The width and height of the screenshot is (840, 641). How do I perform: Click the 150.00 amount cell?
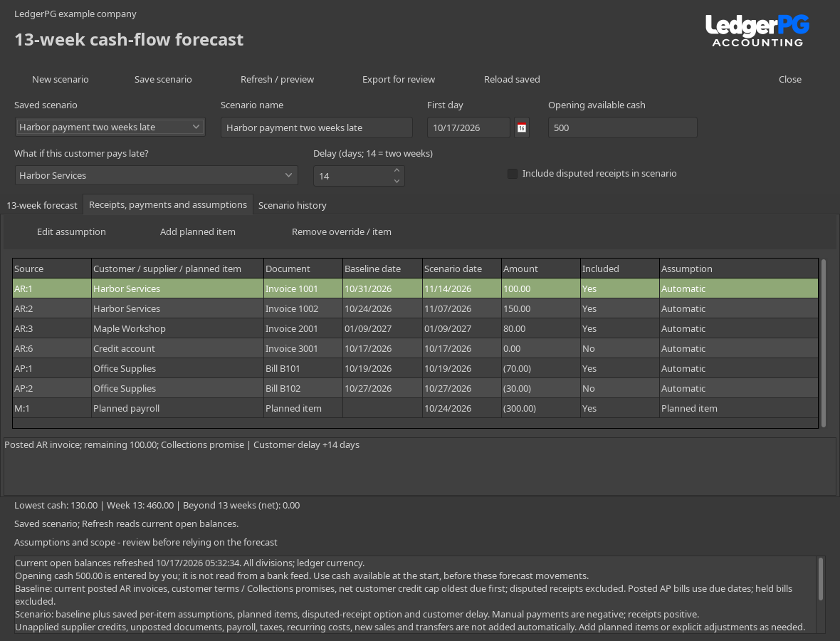click(541, 308)
